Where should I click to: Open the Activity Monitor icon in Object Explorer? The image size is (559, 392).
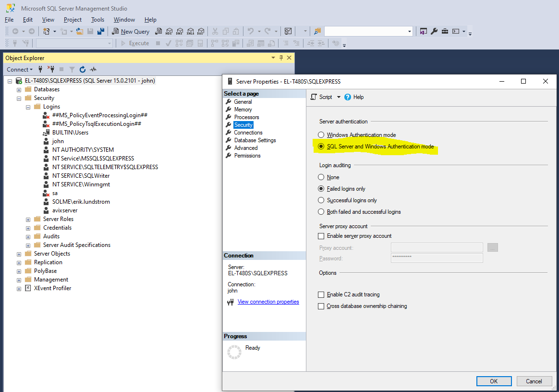click(93, 70)
